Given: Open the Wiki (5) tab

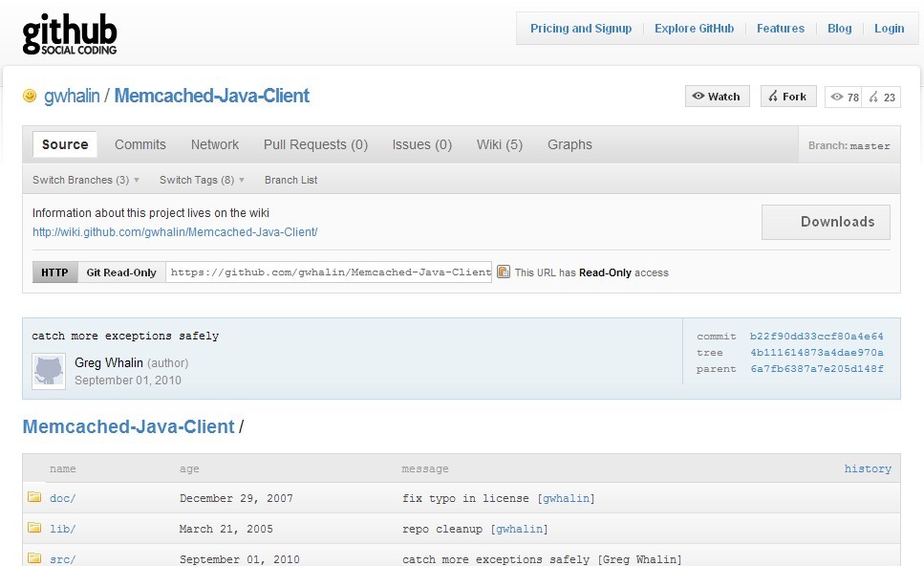Looking at the screenshot, I should click(500, 144).
